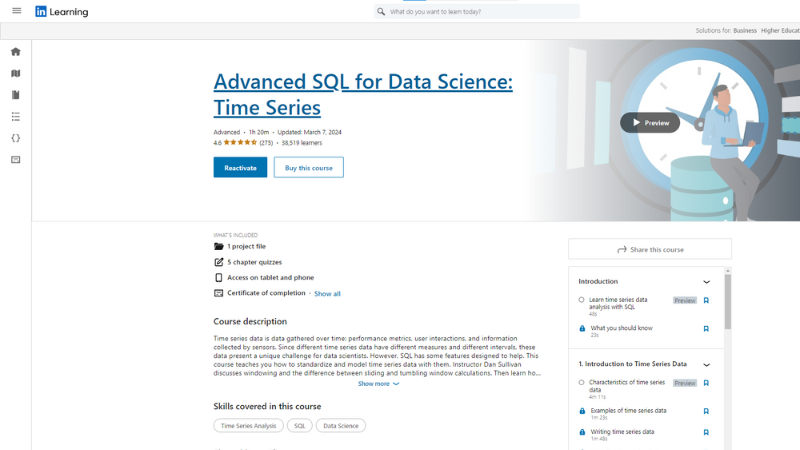Open the library book icon in the sidebar
This screenshot has width=800, height=450.
(16, 95)
